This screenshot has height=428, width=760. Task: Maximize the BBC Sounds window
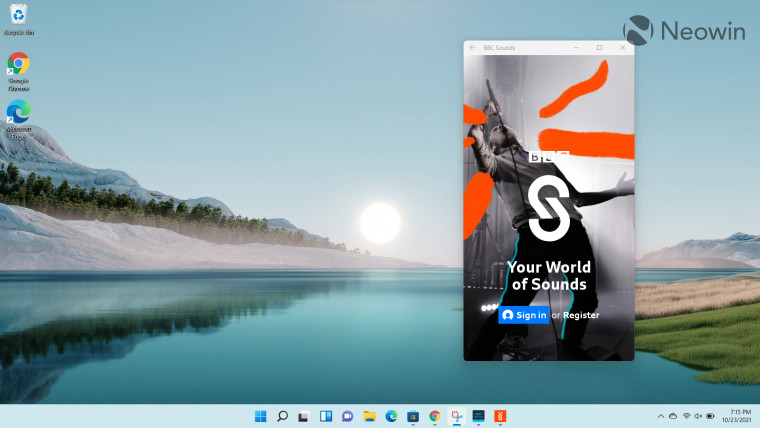(599, 48)
